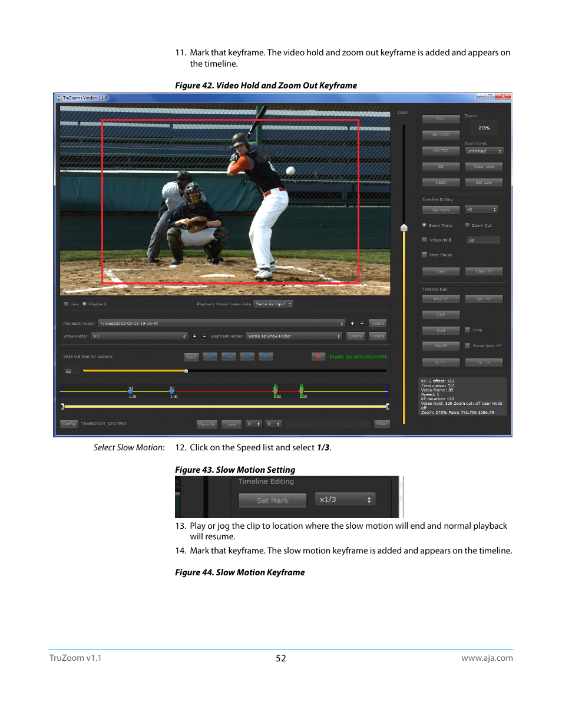The height and width of the screenshot is (728, 562).
Task: Click the fast forward double-arrow button
Action: point(247,357)
